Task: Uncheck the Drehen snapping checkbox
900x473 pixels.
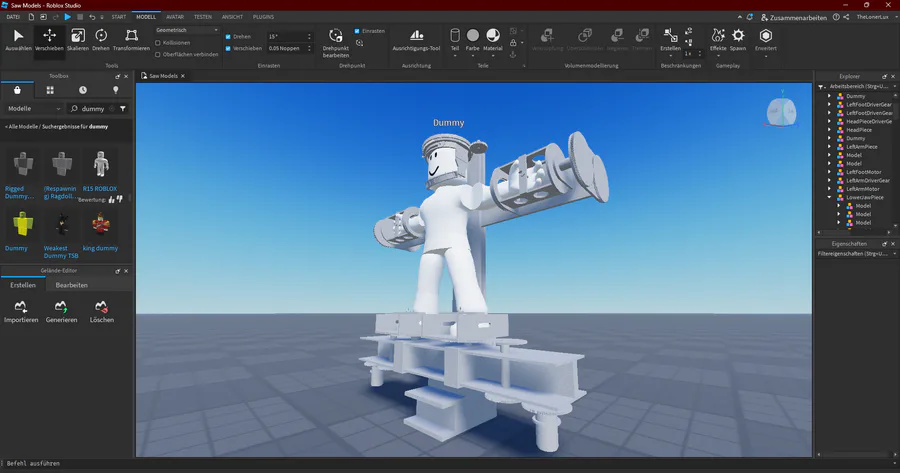Action: [x=228, y=37]
